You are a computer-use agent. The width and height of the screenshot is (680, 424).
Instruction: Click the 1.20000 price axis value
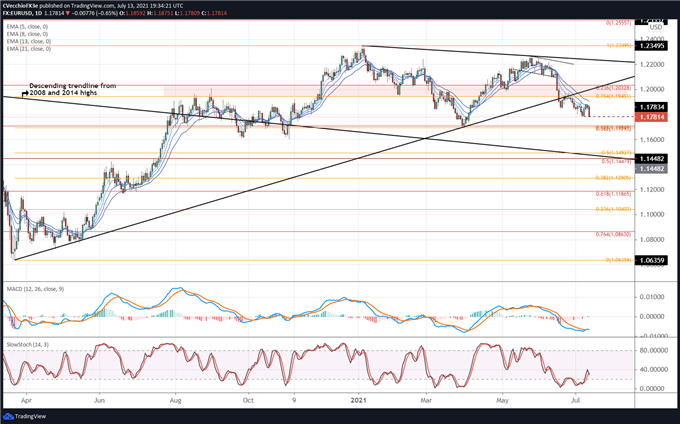(x=652, y=89)
